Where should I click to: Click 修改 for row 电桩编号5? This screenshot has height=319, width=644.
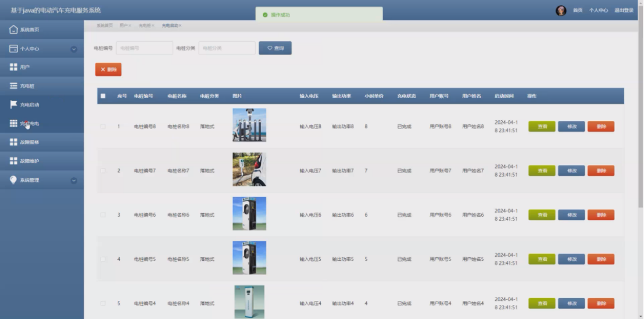[x=571, y=260]
